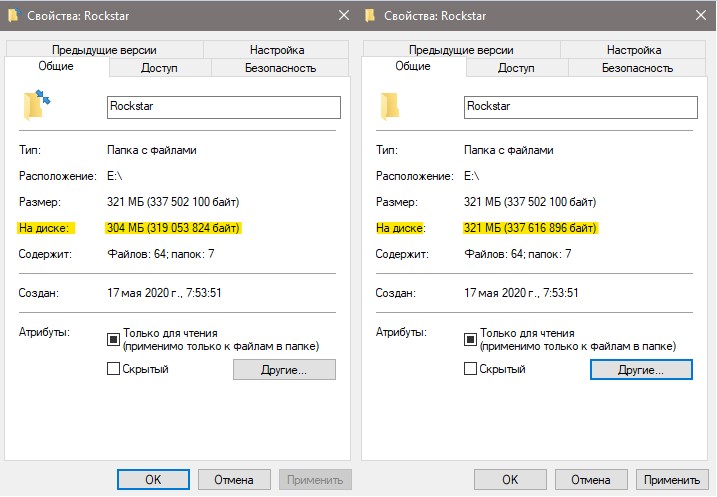Click Атрибуты label in left window

coord(44,332)
